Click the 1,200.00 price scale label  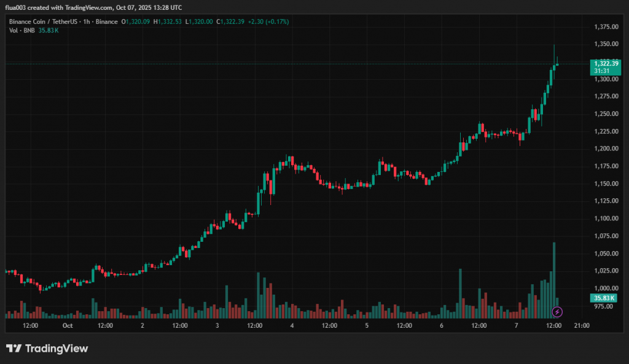tap(606, 149)
